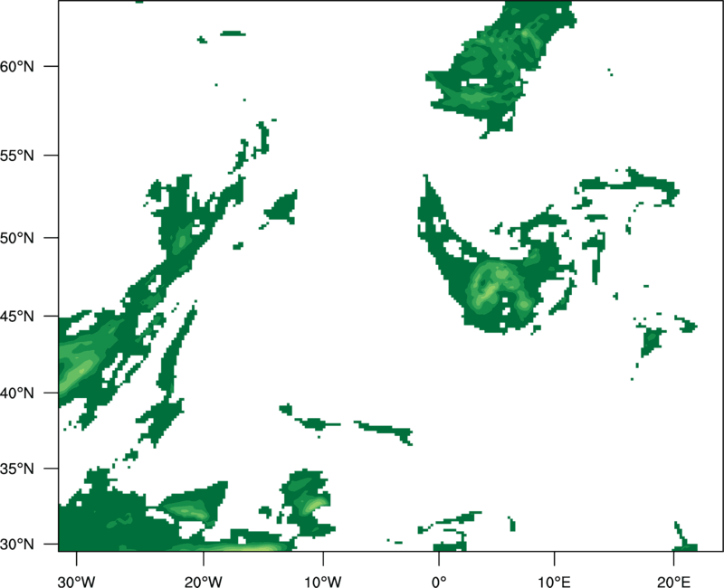Click the 10°E longitude label
Image resolution: width=724 pixels, height=588 pixels.
point(554,582)
